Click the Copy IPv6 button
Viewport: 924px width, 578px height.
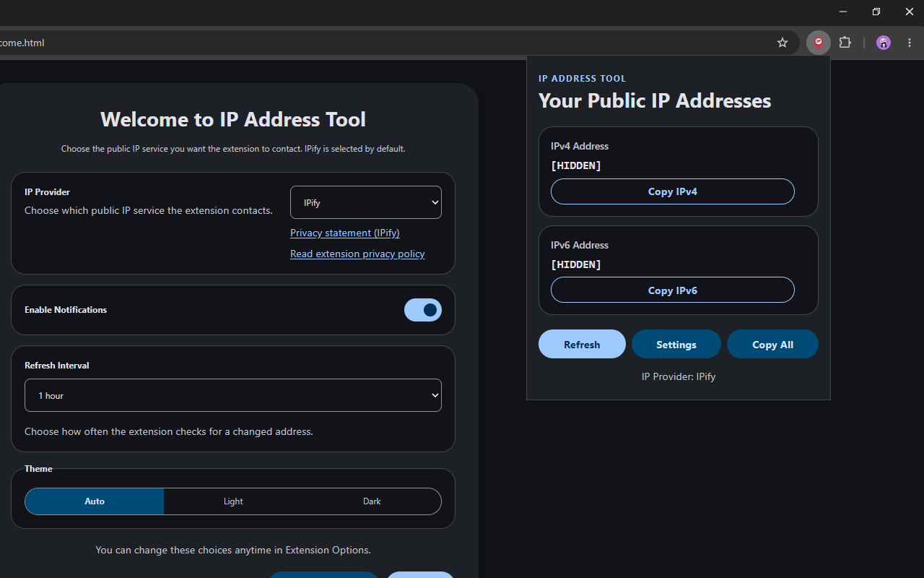pyautogui.click(x=673, y=290)
